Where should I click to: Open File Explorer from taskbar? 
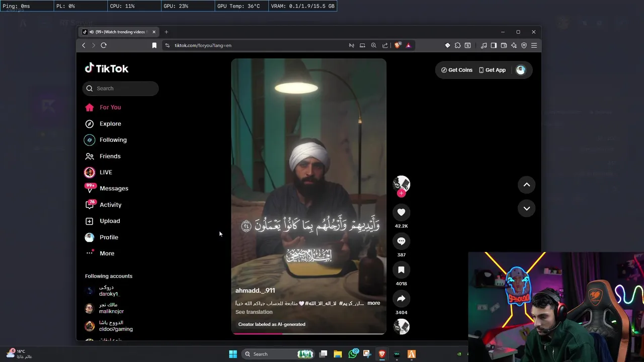(x=338, y=354)
